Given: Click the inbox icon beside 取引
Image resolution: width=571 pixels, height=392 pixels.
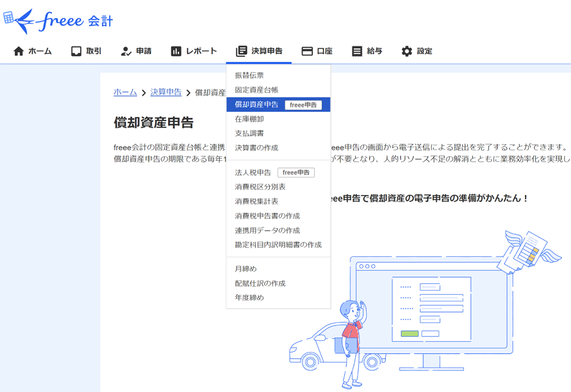Looking at the screenshot, I should point(76,51).
